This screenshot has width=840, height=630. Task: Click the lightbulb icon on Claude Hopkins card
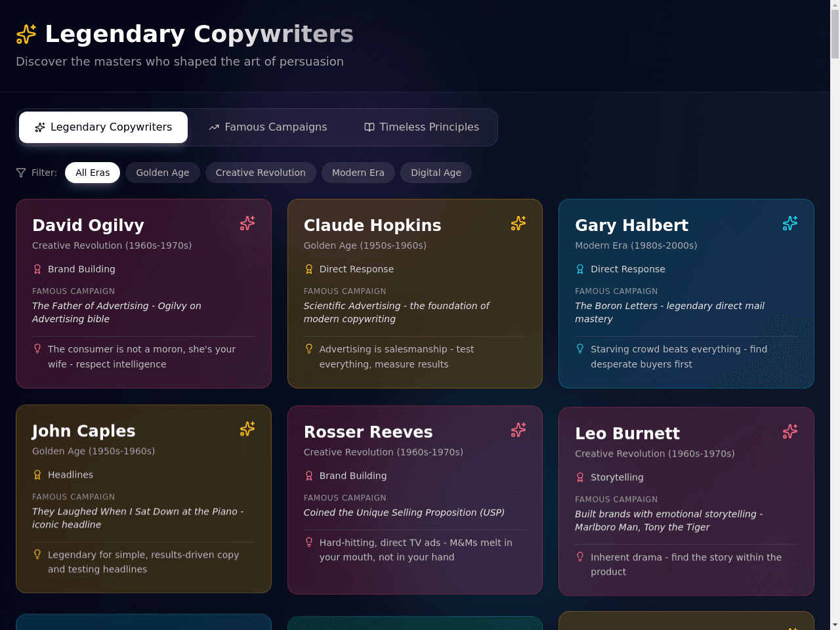(x=309, y=348)
